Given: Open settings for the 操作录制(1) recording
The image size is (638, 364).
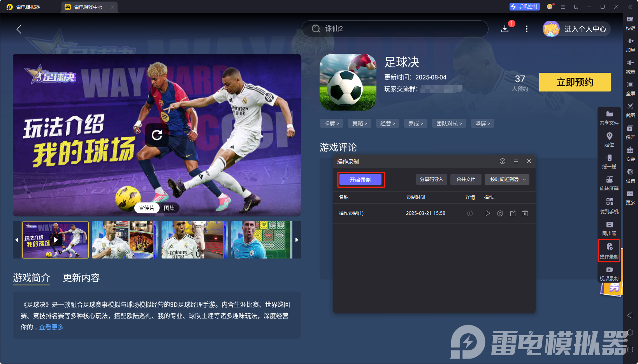Looking at the screenshot, I should [x=500, y=213].
